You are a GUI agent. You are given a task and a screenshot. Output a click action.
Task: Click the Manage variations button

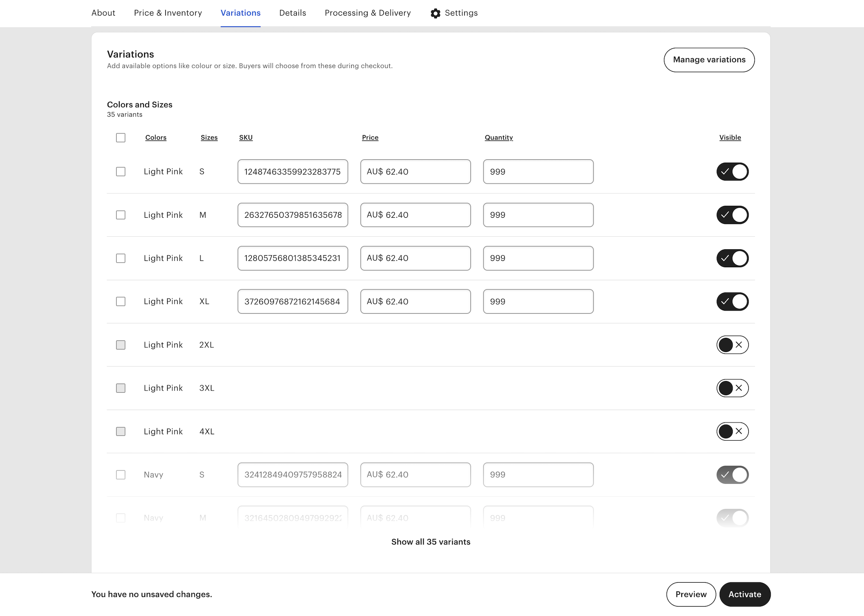pos(709,60)
